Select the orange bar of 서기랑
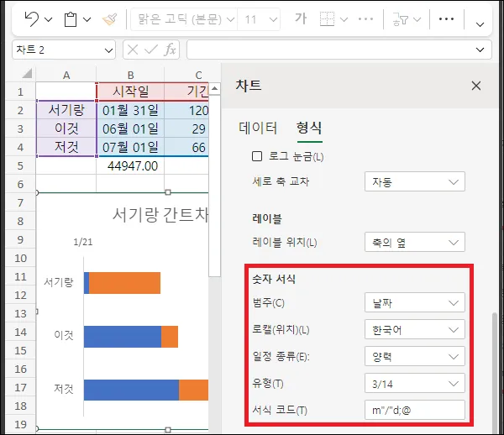 (124, 283)
